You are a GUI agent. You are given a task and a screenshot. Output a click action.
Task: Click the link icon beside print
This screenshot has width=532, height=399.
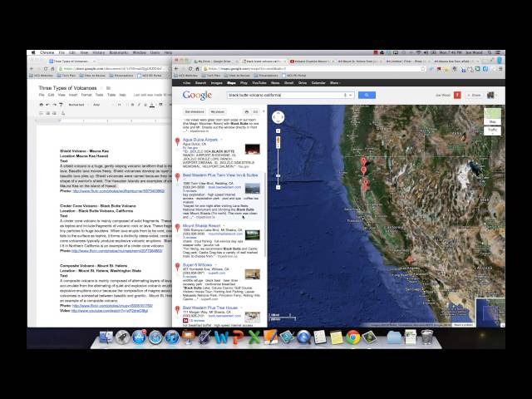[x=255, y=111]
